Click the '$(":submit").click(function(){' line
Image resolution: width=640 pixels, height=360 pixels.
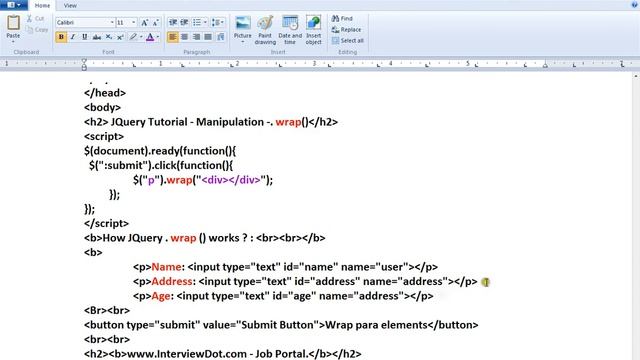click(161, 166)
